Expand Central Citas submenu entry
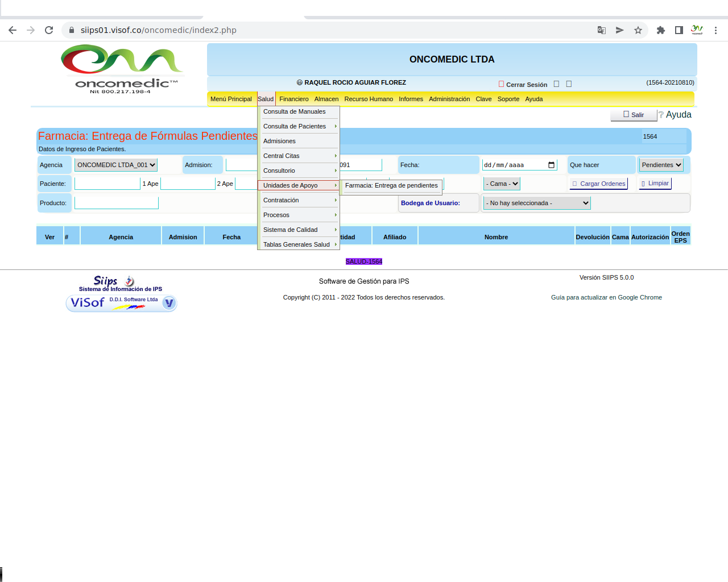 (x=298, y=156)
